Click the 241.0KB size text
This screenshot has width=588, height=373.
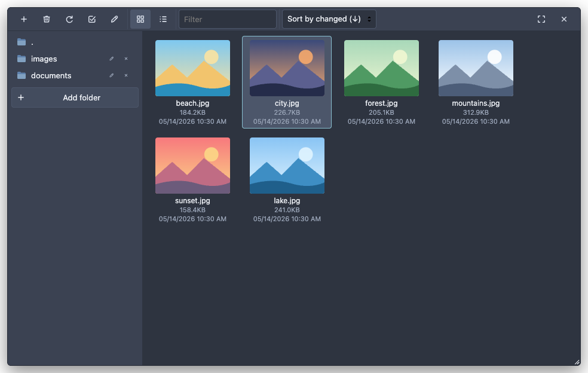tap(287, 210)
